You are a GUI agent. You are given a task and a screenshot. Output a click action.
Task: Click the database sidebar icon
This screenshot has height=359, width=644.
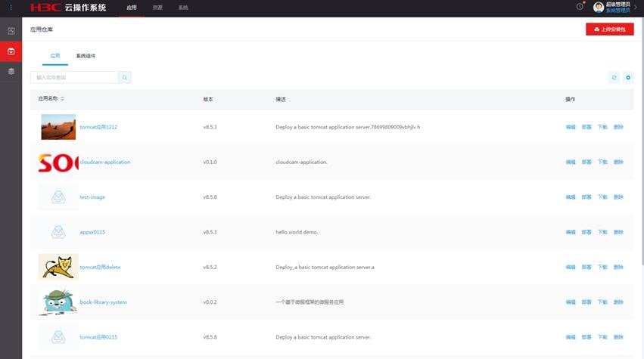click(x=11, y=71)
